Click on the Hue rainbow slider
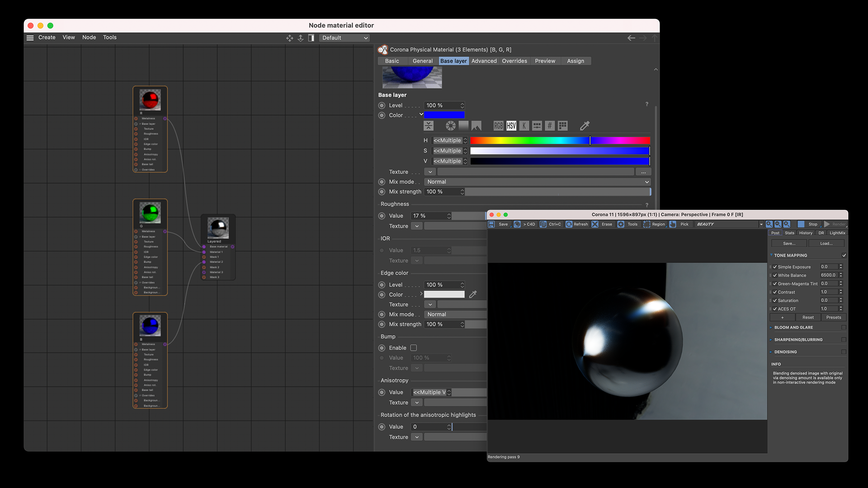This screenshot has height=488, width=868. (560, 141)
